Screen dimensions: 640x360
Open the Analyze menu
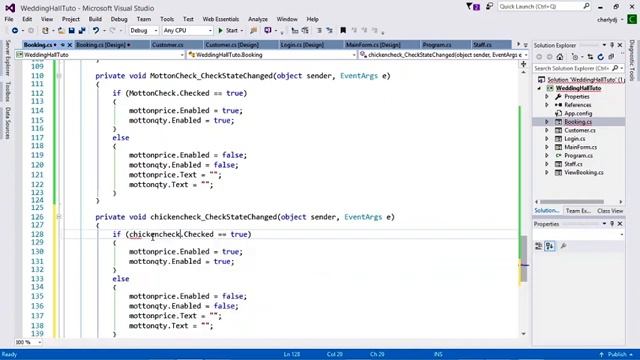[258, 19]
